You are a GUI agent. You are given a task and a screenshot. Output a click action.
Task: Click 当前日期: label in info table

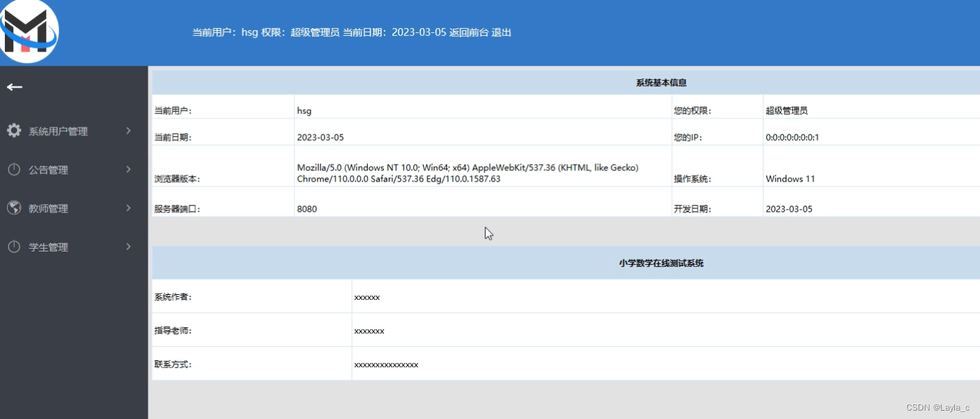pyautogui.click(x=173, y=137)
